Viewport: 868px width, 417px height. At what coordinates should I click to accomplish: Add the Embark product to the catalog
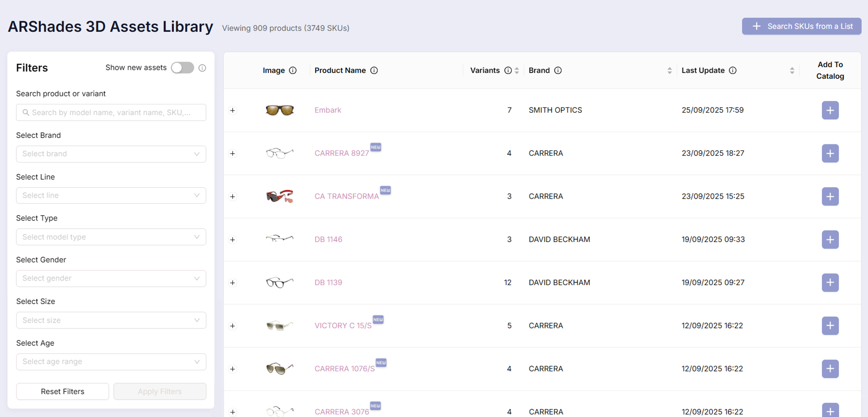(x=830, y=110)
